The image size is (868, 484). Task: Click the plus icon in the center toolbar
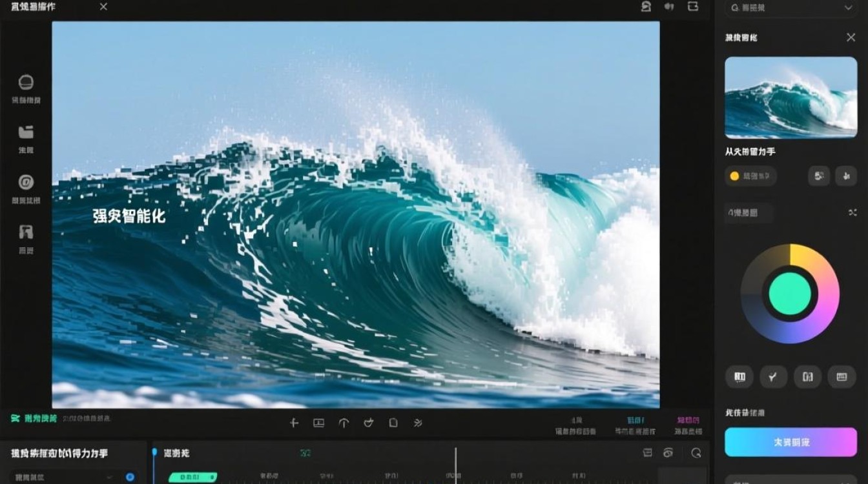294,423
